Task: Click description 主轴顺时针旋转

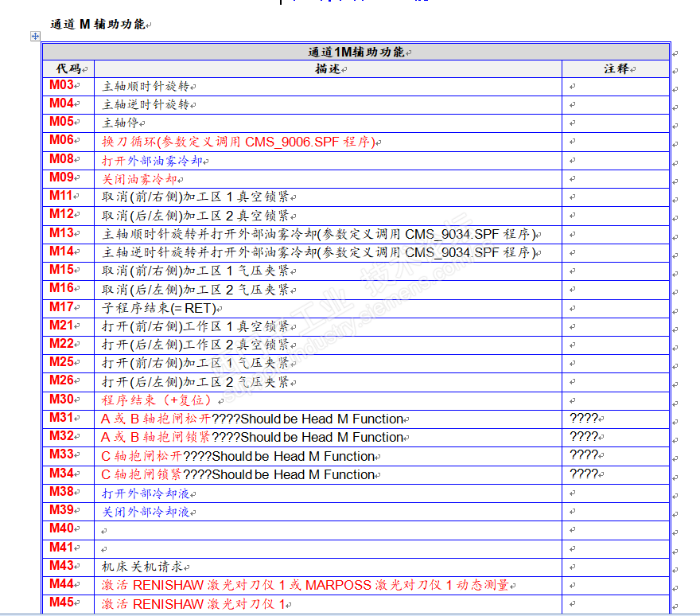Action: coord(146,86)
